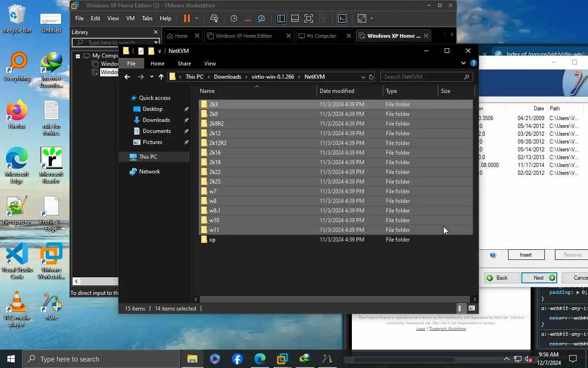
Task: Open the VM menu in VMware
Action: (130, 18)
